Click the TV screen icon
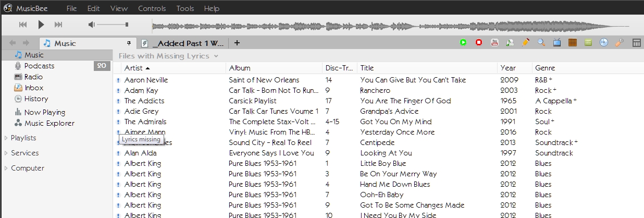644x218 pixels. [x=557, y=43]
